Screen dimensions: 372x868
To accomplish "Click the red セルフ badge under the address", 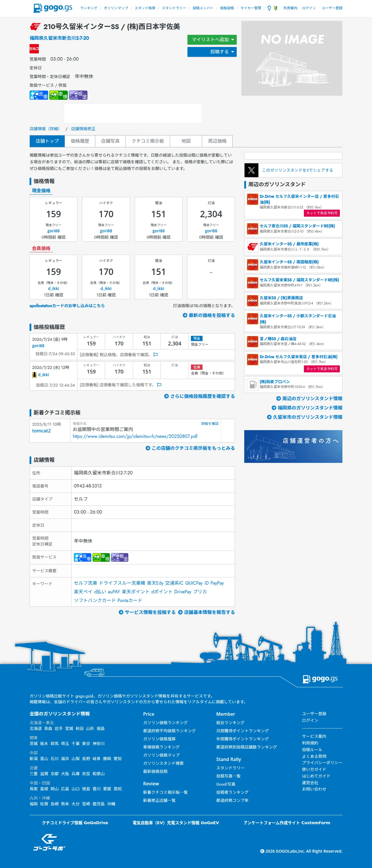I will click(x=34, y=48).
